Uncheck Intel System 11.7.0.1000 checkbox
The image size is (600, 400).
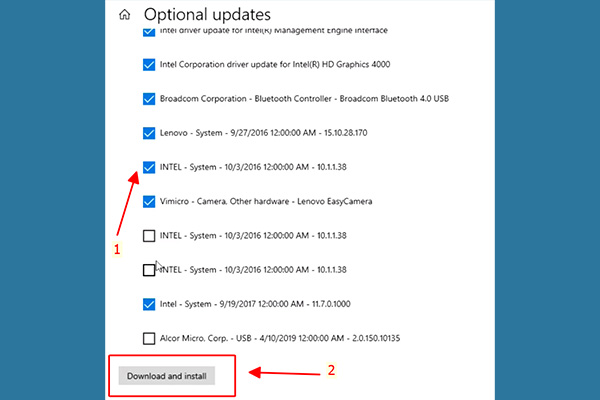149,304
